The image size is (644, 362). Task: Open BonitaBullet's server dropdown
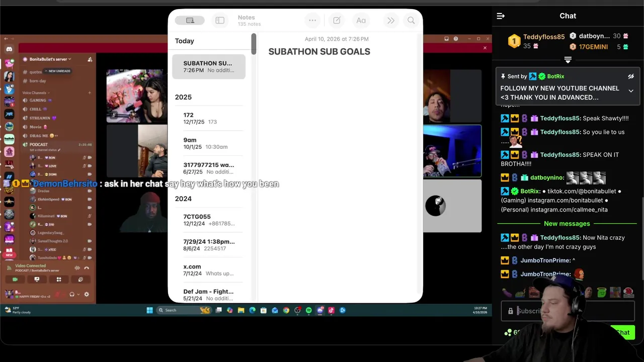pyautogui.click(x=49, y=59)
